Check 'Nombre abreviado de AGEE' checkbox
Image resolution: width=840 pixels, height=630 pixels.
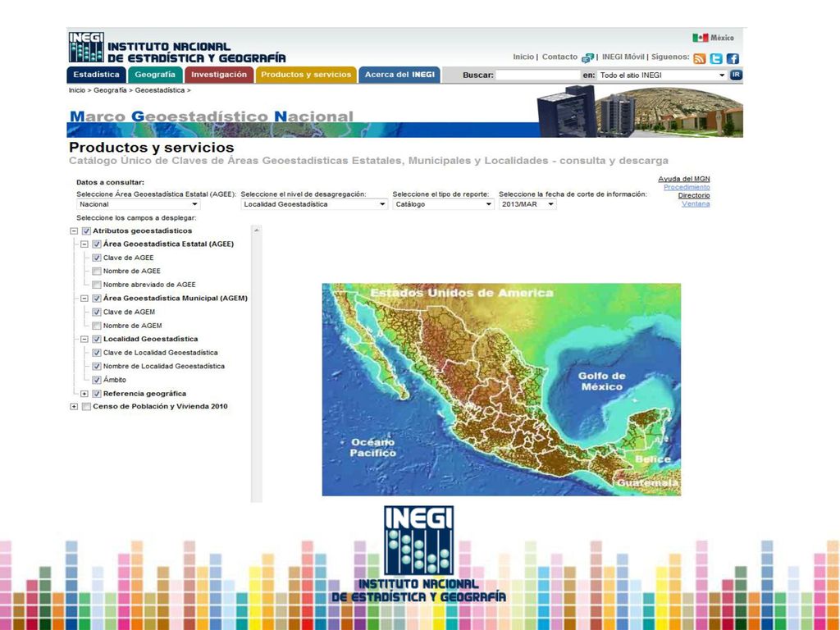(x=97, y=285)
